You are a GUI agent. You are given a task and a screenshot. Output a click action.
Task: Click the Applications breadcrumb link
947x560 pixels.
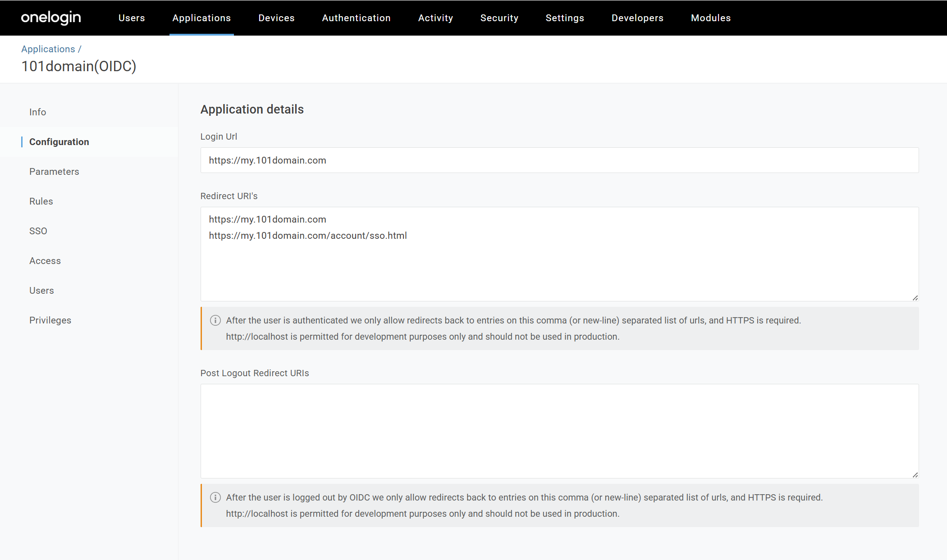48,49
